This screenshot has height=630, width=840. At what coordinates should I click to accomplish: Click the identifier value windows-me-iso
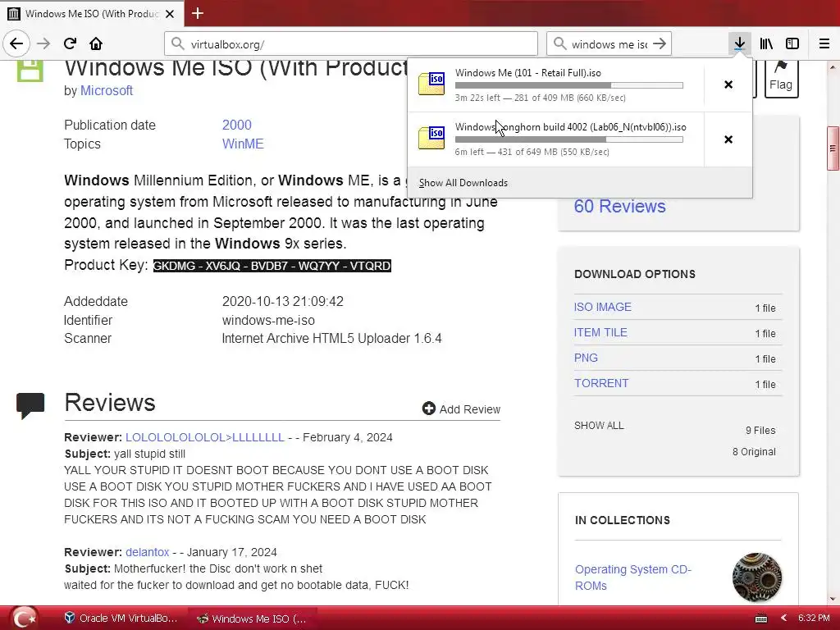pos(268,321)
